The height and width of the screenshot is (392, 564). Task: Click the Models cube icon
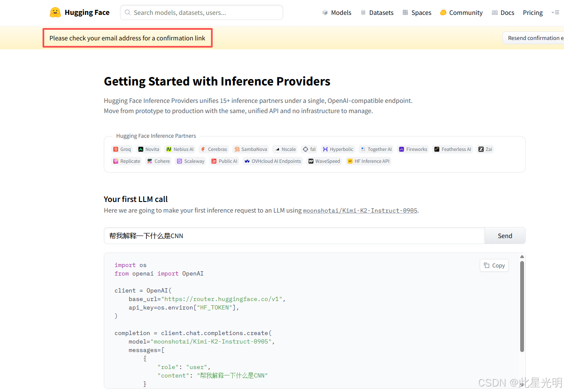click(325, 13)
